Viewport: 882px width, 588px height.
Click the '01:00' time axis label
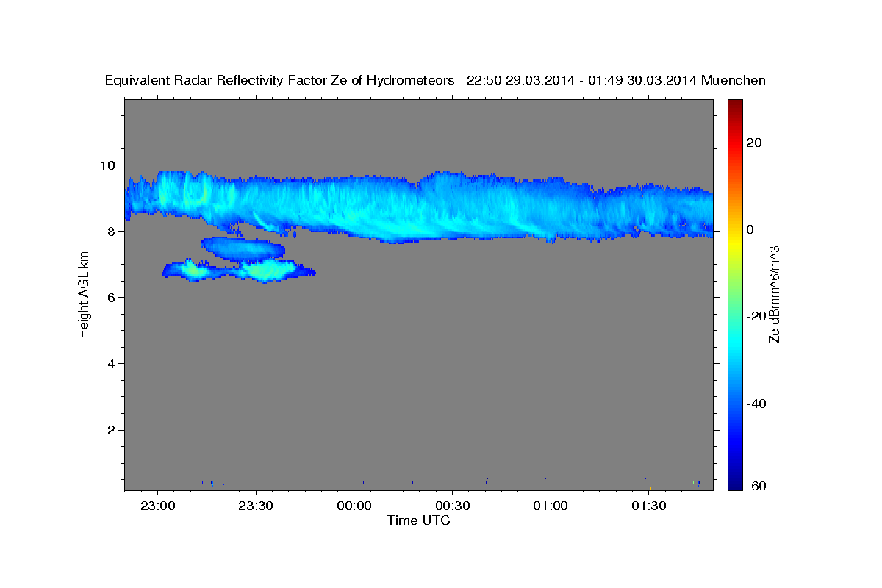[x=550, y=505]
